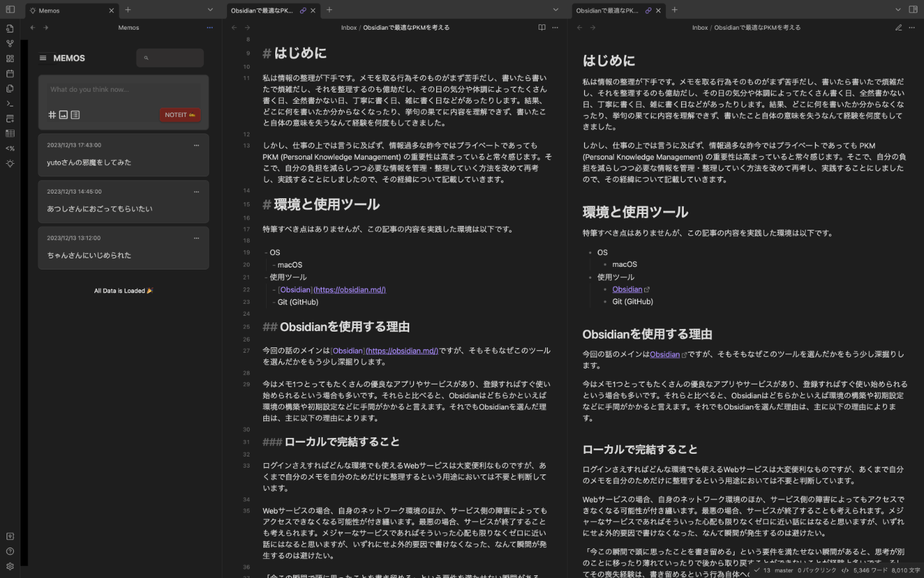
Task: Switch middle pane to reading view
Action: [542, 28]
